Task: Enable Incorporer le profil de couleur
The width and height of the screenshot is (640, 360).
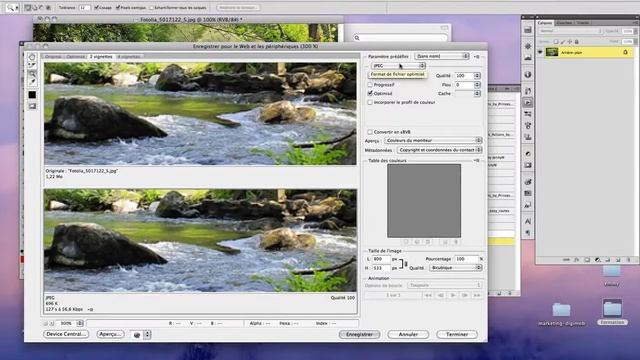Action: click(x=370, y=102)
